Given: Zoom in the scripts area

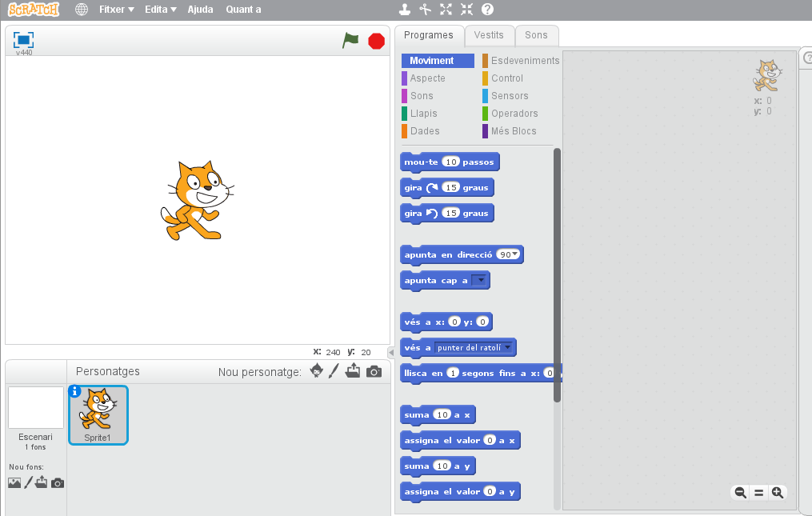Looking at the screenshot, I should click(x=778, y=493).
